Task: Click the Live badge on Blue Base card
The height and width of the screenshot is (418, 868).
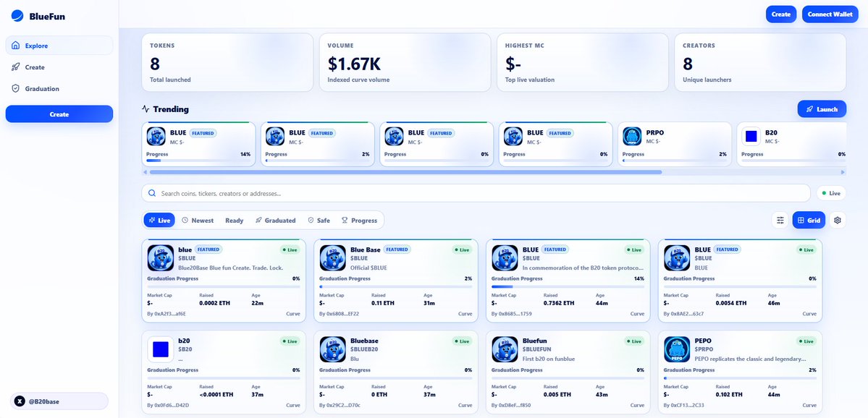Action: coord(462,250)
